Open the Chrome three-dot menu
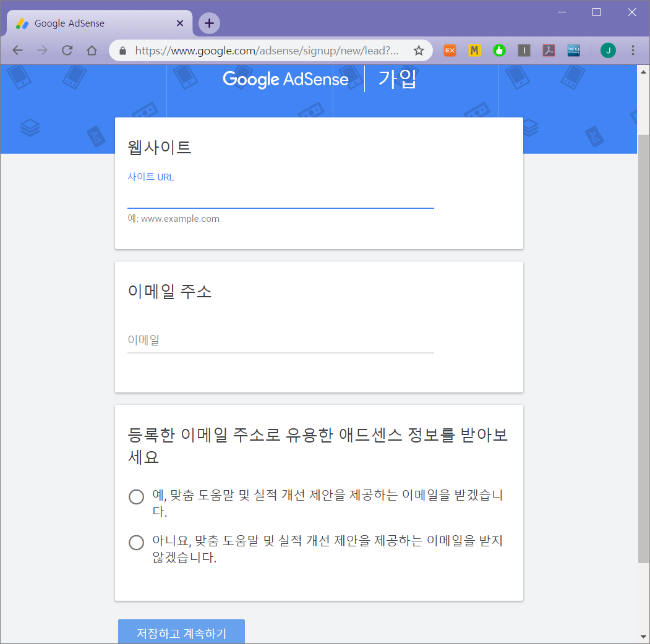The width and height of the screenshot is (650, 644). click(633, 51)
